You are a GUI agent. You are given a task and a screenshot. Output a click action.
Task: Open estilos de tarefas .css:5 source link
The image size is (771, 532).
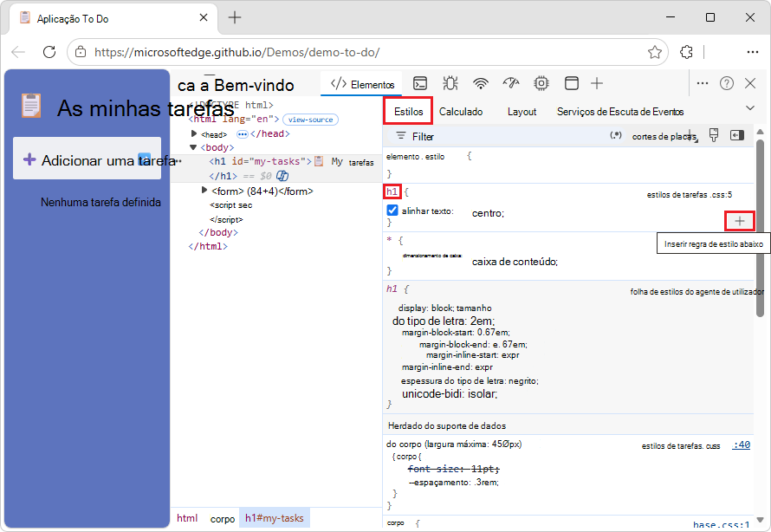pos(689,195)
